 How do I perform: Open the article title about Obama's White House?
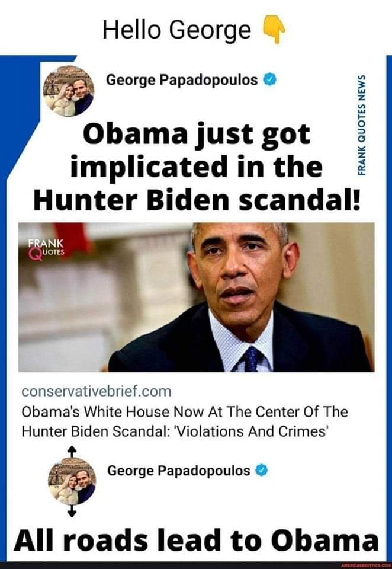[x=185, y=421]
